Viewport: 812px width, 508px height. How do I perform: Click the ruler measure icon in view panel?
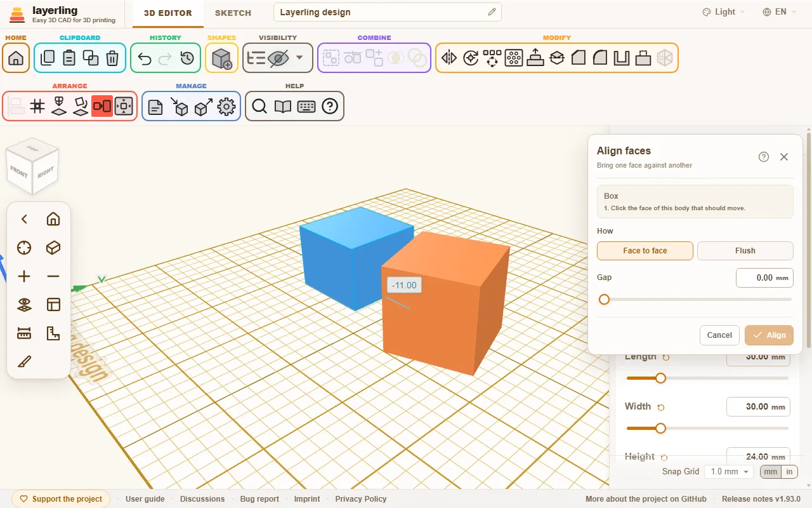(x=24, y=333)
